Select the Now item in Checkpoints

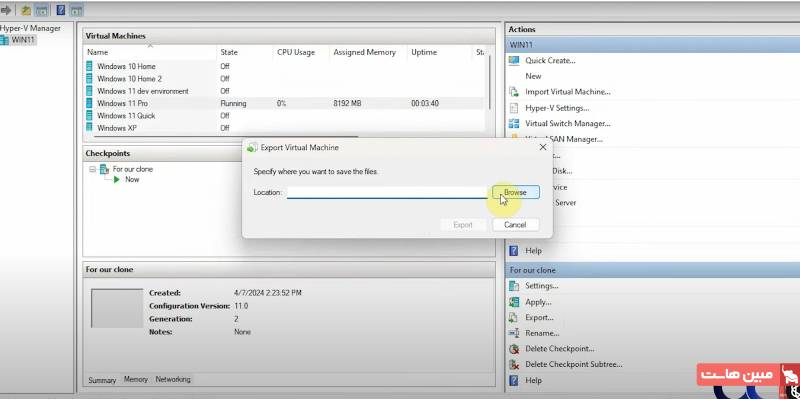[132, 180]
